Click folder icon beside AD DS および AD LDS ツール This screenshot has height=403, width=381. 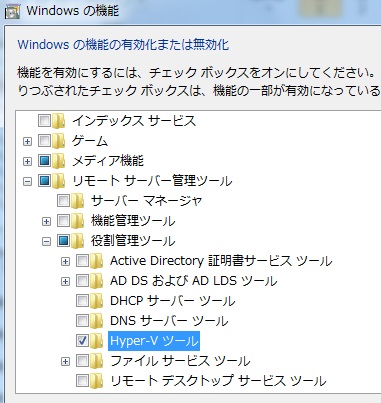point(97,281)
